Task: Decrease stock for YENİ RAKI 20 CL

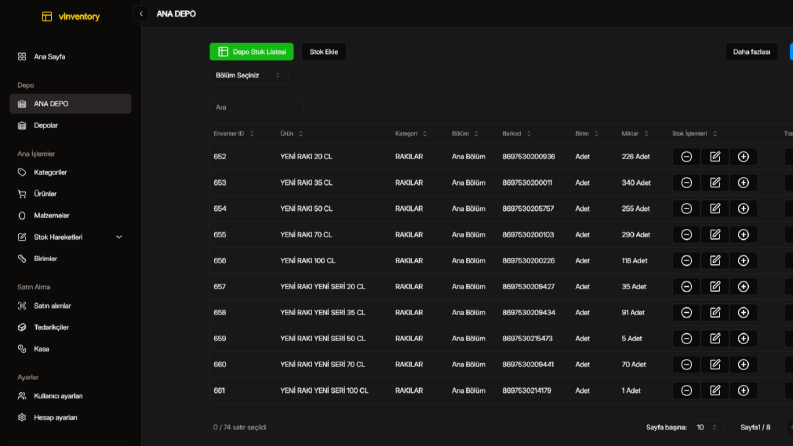Action: (x=686, y=157)
